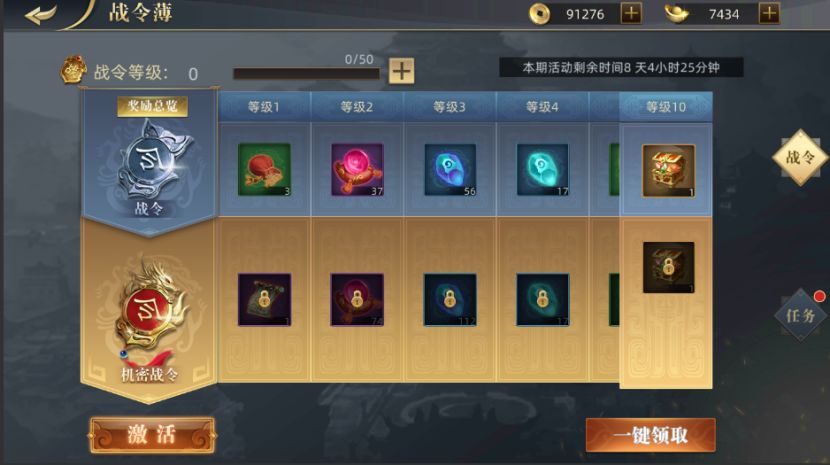The width and height of the screenshot is (830, 465).
Task: Click the 激活 activate button
Action: [x=152, y=435]
